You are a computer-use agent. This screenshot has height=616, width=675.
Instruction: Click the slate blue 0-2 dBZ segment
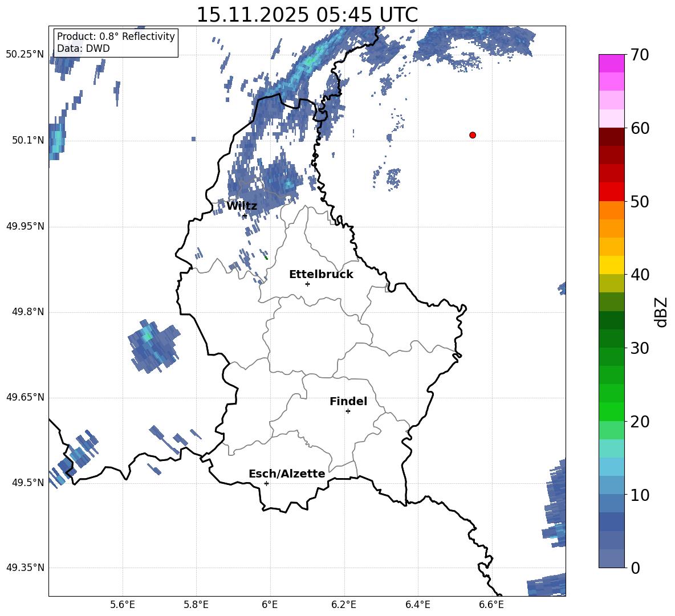click(x=612, y=559)
